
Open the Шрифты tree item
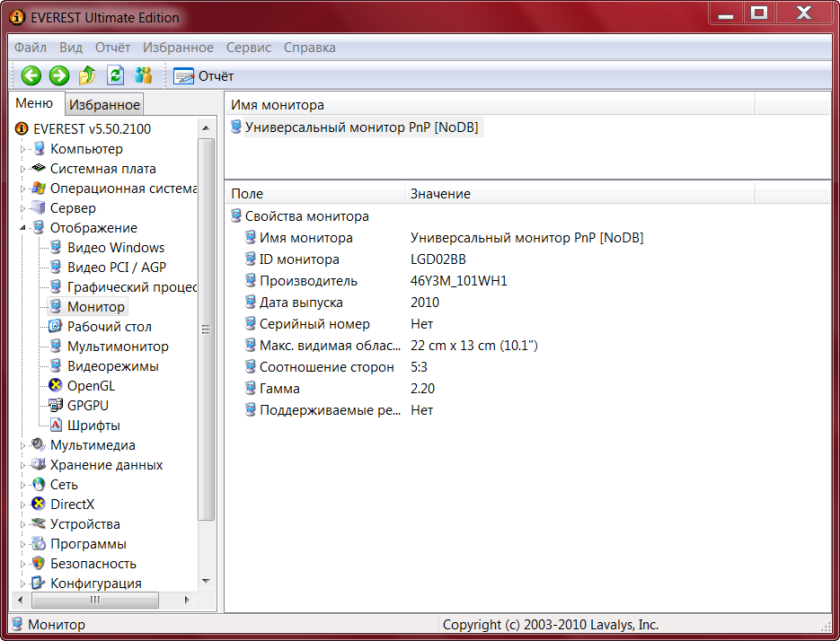tap(93, 426)
